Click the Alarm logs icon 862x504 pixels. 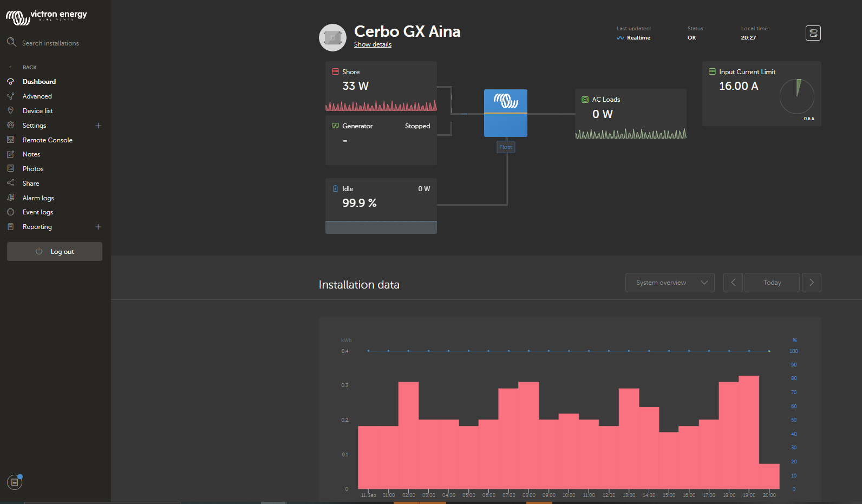point(10,198)
